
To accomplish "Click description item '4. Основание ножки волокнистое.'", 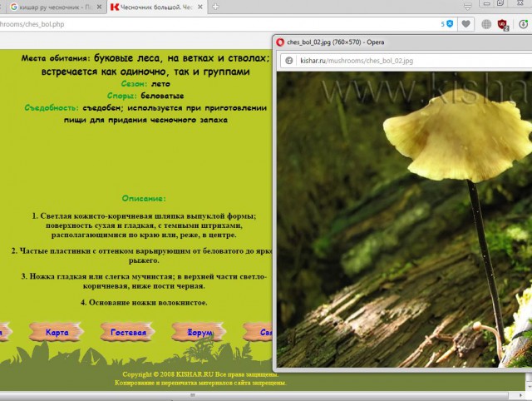I will 144,302.
